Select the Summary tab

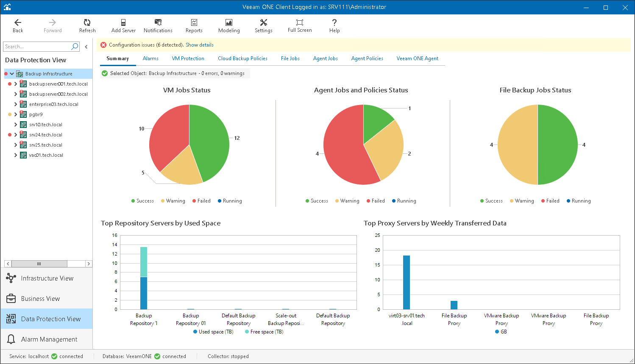point(118,58)
